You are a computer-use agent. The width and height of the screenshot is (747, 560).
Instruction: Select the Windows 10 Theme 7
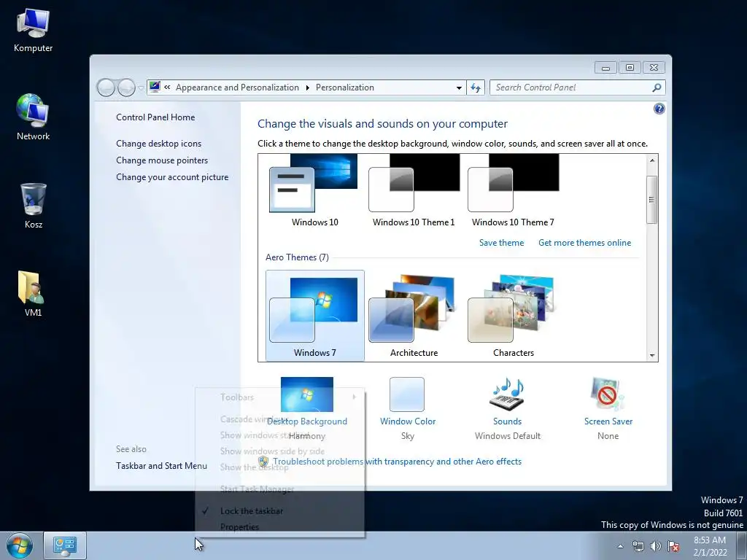(513, 192)
